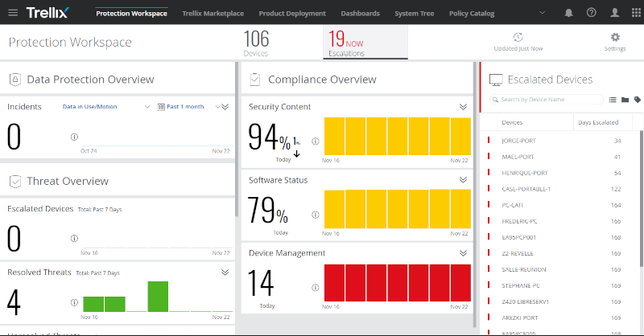Open Settings gear in Protection Workspace
The width and height of the screenshot is (644, 336).
tap(615, 42)
